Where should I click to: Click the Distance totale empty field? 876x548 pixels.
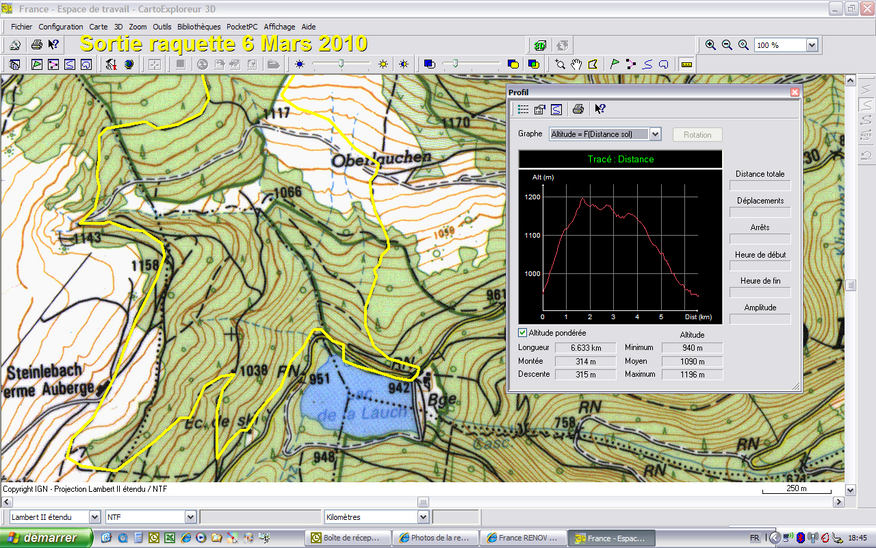[x=760, y=185]
